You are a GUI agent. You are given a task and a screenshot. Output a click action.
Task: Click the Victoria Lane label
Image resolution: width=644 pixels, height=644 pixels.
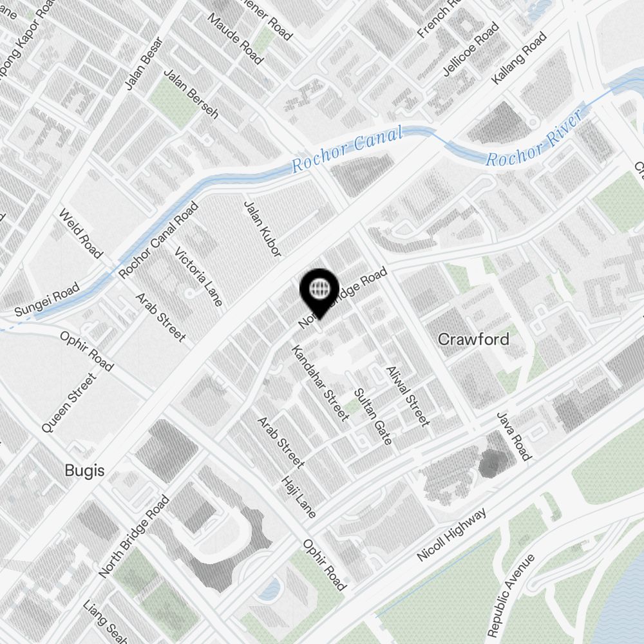(x=198, y=276)
